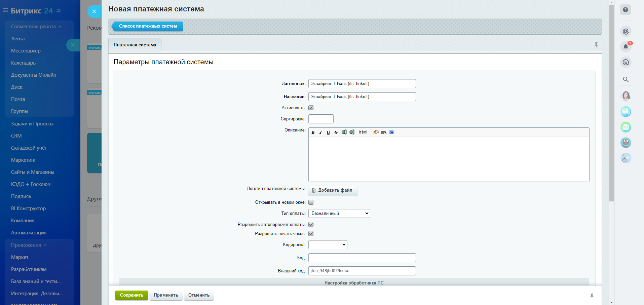The image size is (644, 305).
Task: Pin the tab panel with pushpin icon
Action: 596,44
